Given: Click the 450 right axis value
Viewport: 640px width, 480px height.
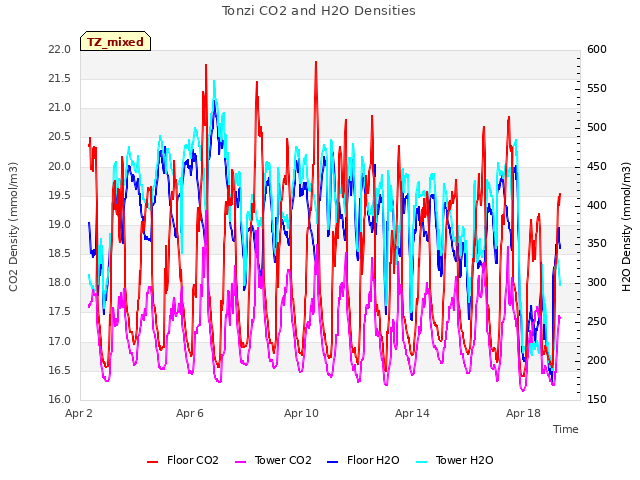Looking at the screenshot, I should coord(597,167).
